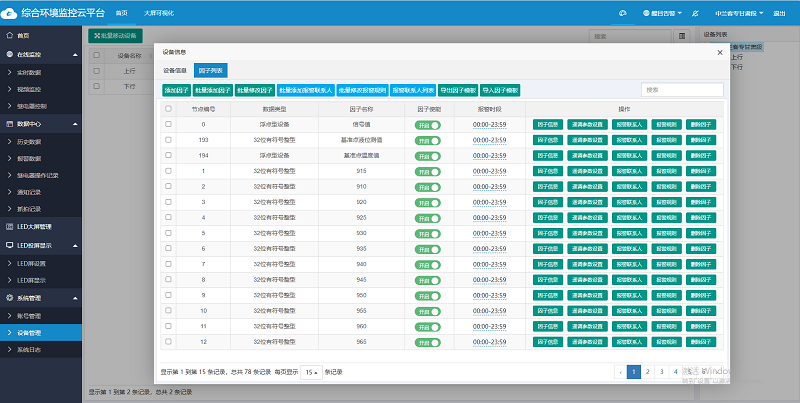The height and width of the screenshot is (403, 800).
Task: Open the 大屏可视化 top menu
Action: click(x=157, y=13)
